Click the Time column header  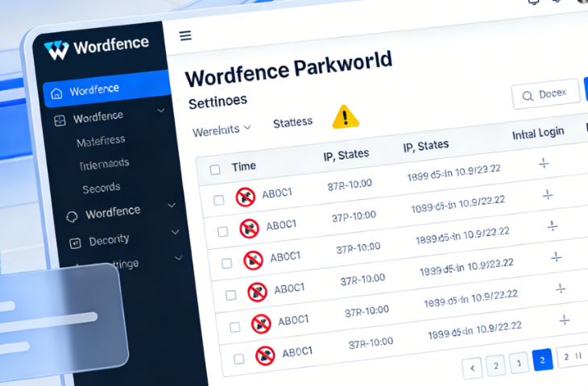coord(244,166)
